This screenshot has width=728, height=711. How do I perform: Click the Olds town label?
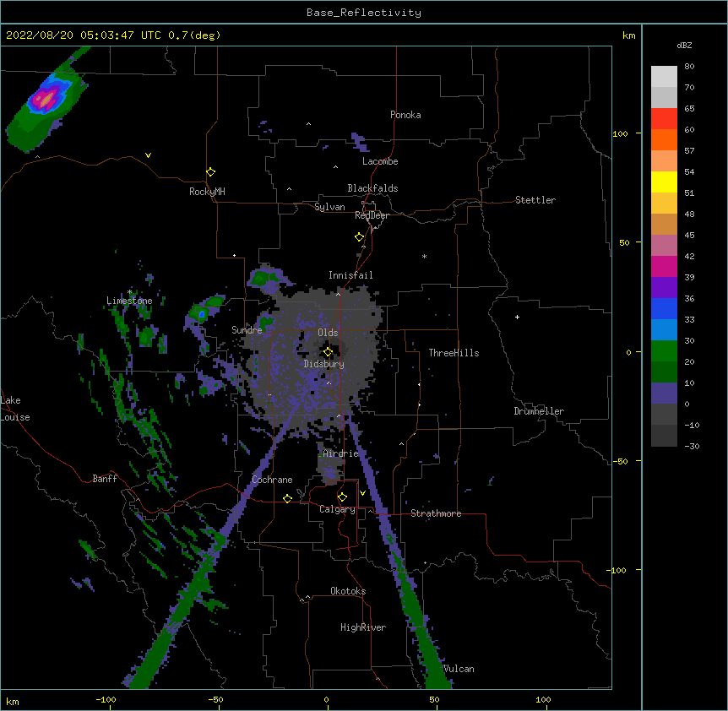tap(328, 333)
